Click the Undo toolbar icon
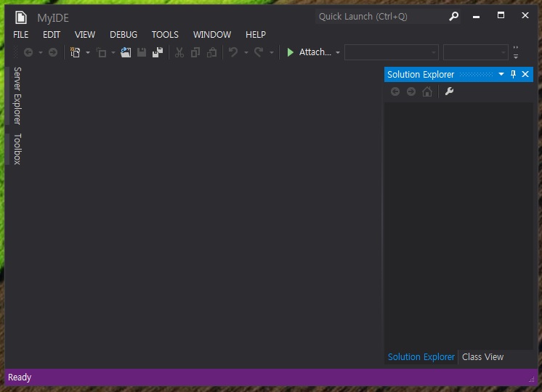 233,52
